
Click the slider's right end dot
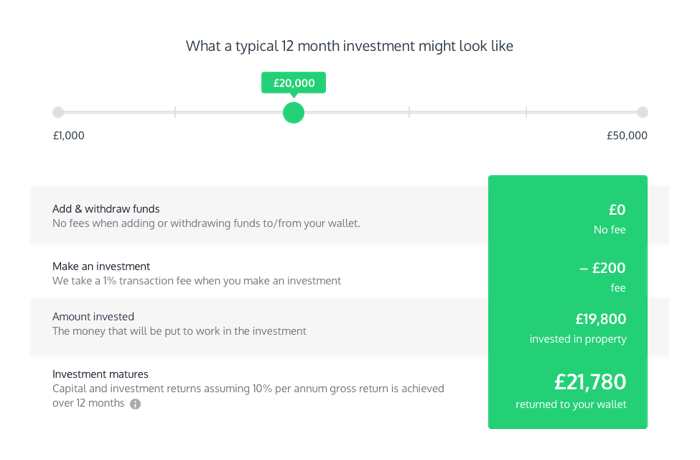coord(642,112)
